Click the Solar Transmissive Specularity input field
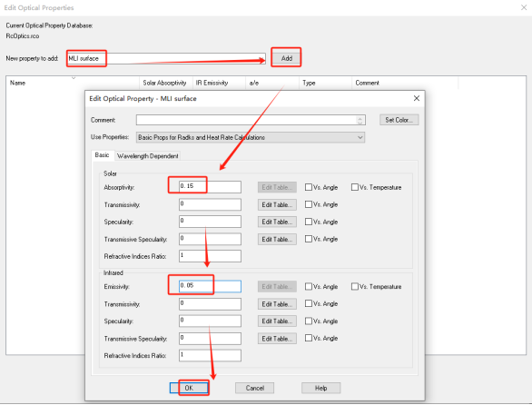 pos(210,239)
